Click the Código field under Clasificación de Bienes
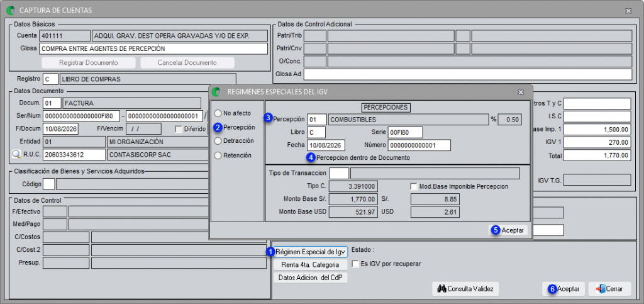This screenshot has height=304, width=644. (x=49, y=184)
